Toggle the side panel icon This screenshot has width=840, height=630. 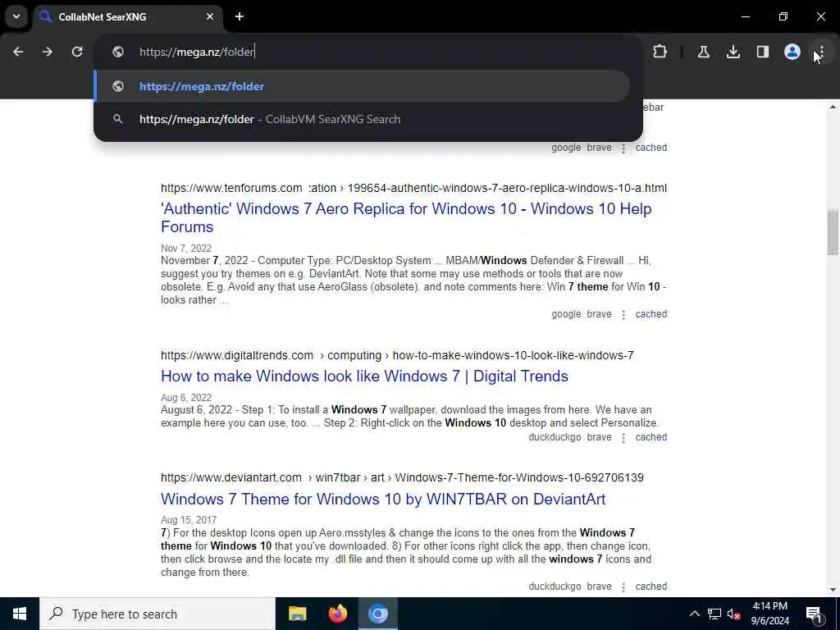[763, 52]
